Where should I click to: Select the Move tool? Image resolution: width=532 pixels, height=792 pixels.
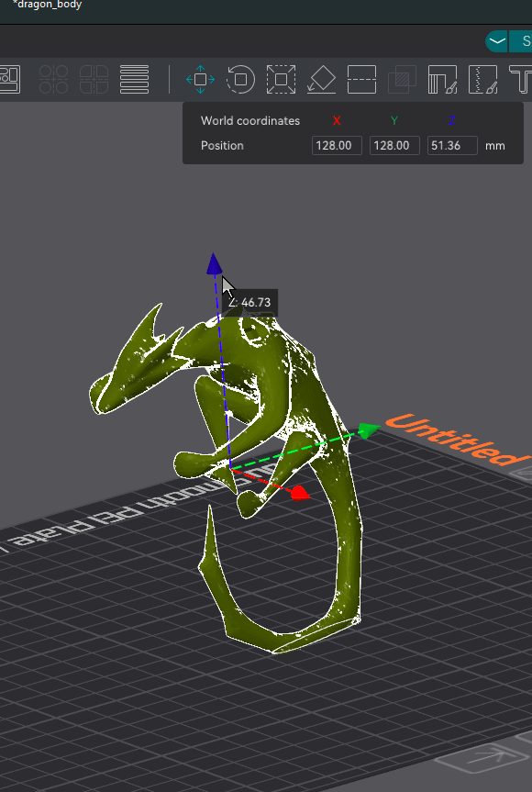click(200, 79)
